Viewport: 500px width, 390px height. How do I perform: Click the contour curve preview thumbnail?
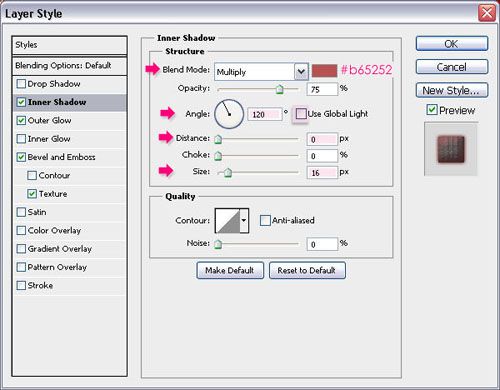point(228,221)
